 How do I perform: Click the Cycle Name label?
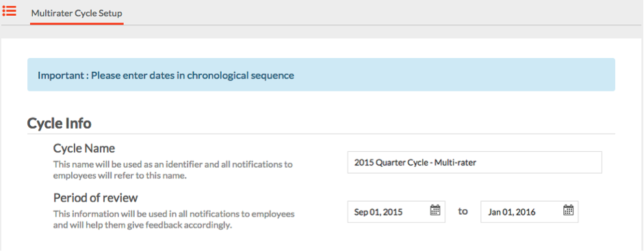(x=84, y=148)
